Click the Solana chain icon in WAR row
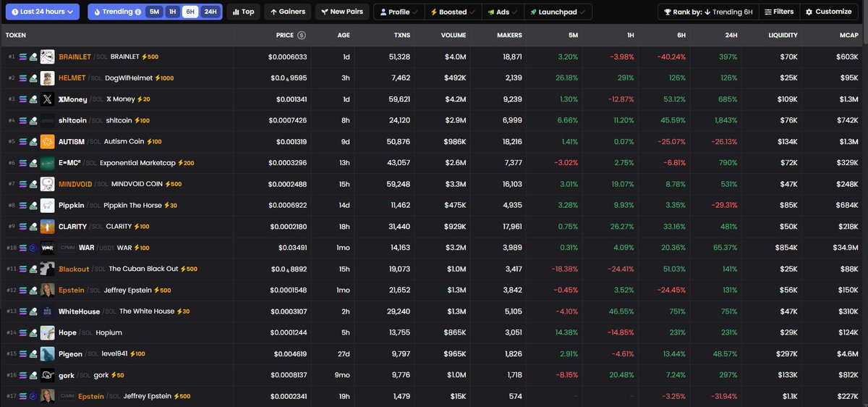This screenshot has height=407, width=868. pos(22,248)
